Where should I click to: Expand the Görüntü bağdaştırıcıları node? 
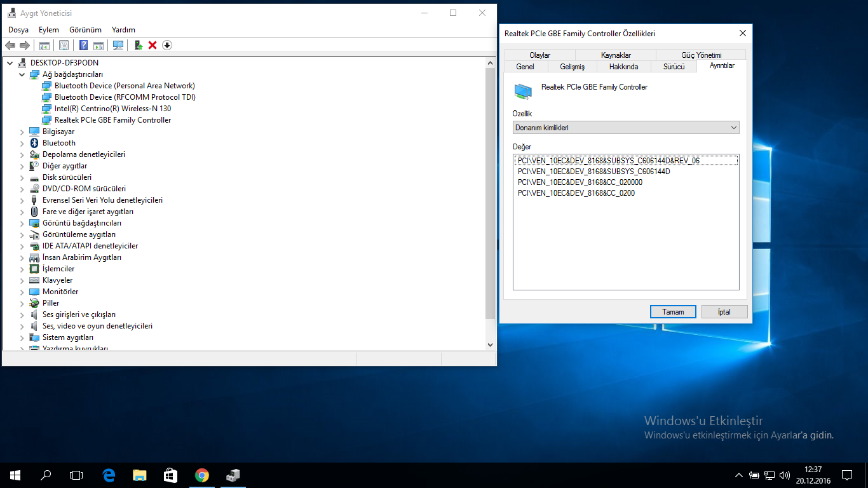coord(22,223)
